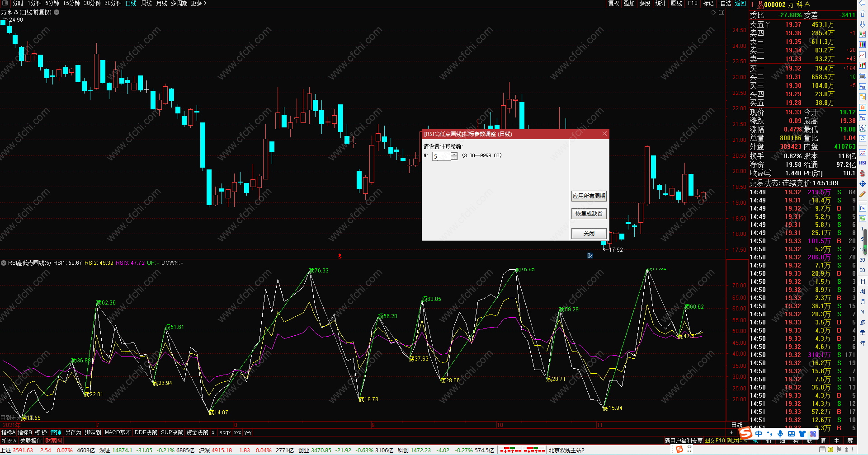Click the orange document icon in right sidebar
Screen dimensions: 868x455
pos(862,107)
